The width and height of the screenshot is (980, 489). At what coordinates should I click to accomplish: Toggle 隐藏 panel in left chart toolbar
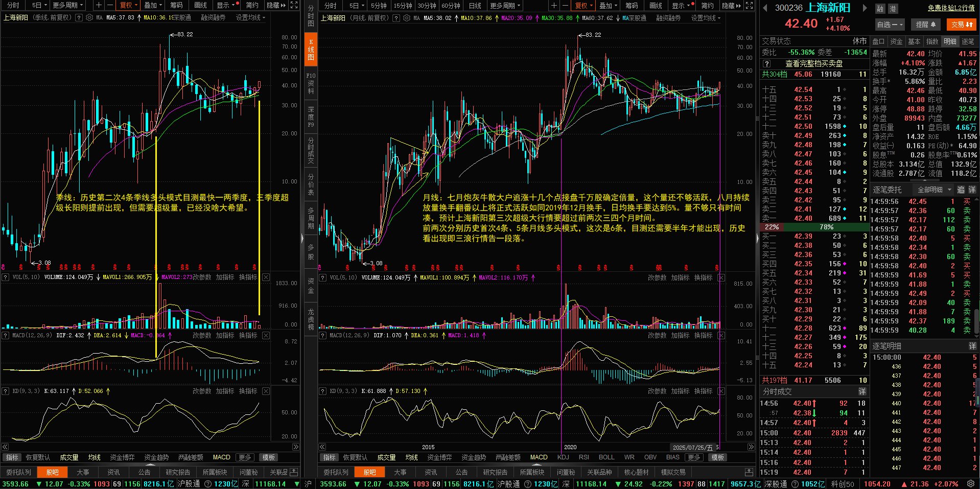(x=276, y=5)
